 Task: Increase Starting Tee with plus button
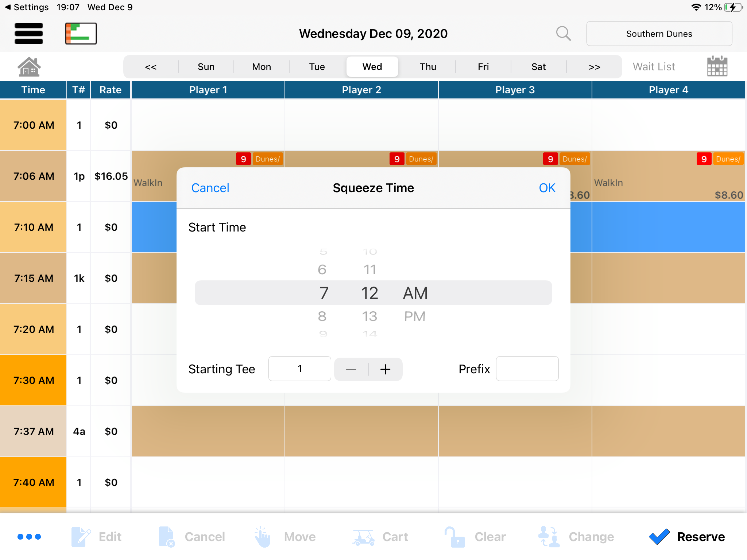pyautogui.click(x=385, y=369)
